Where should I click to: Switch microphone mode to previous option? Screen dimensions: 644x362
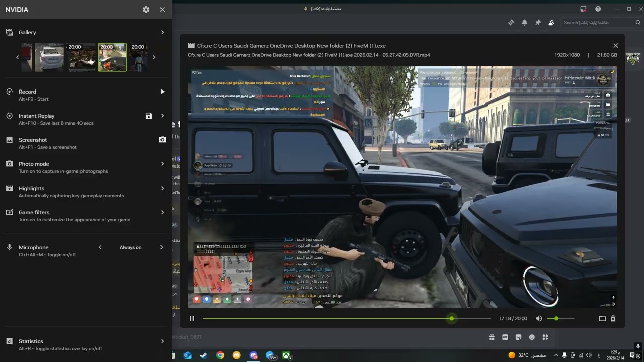100,247
